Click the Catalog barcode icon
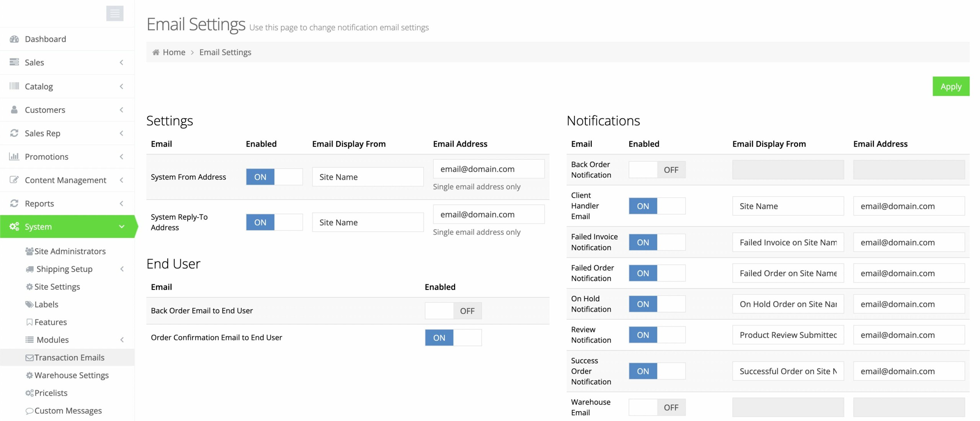Viewport: 980px width, 421px height. tap(14, 86)
